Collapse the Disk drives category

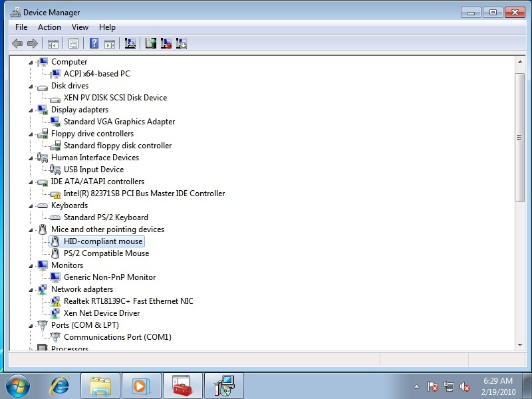click(x=31, y=86)
